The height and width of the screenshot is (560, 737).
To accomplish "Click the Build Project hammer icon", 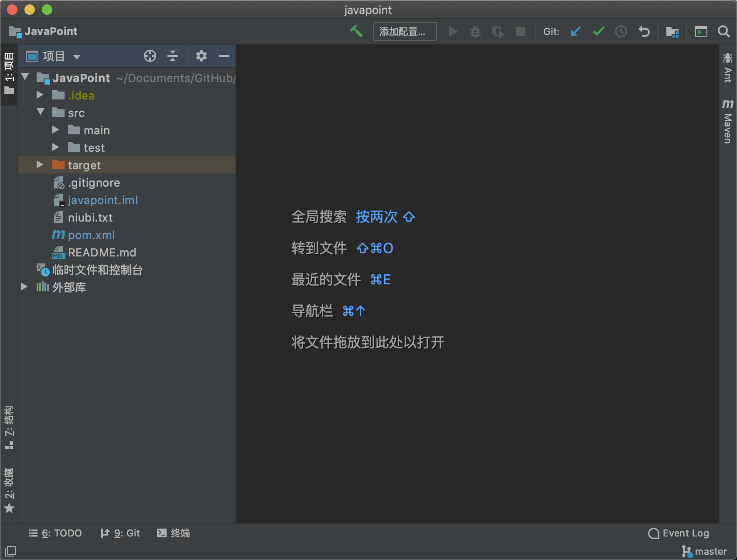I will [x=356, y=31].
